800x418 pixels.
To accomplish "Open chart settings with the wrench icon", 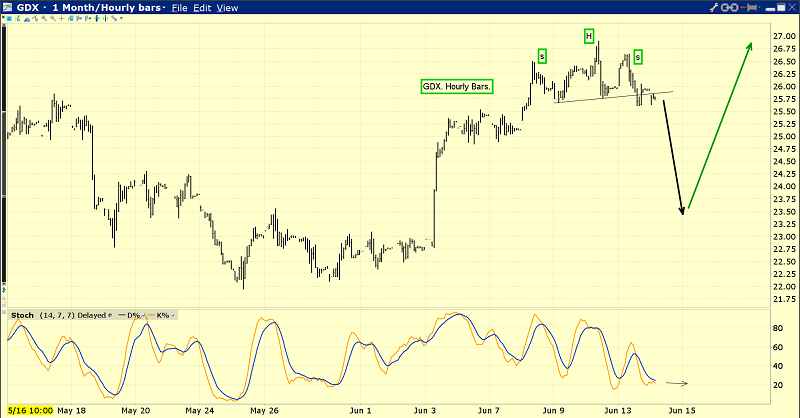I will [x=714, y=7].
